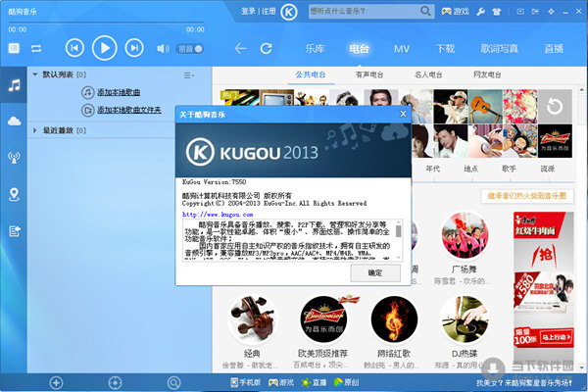
Task: Open the 下载 tab
Action: click(445, 49)
